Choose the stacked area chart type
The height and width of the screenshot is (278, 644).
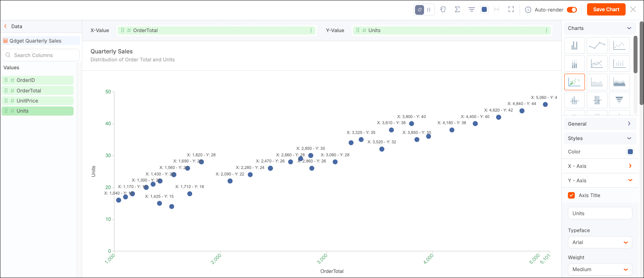[619, 82]
